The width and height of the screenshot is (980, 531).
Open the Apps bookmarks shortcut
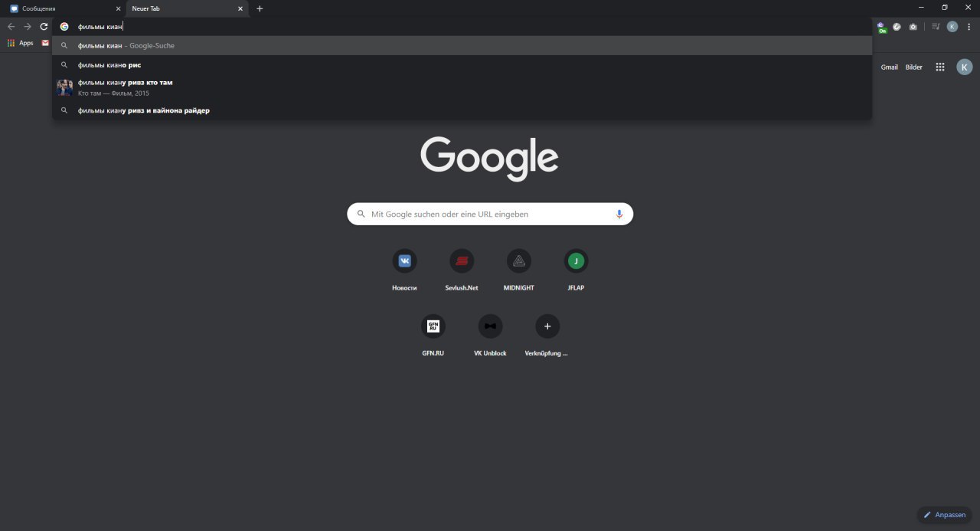click(21, 43)
